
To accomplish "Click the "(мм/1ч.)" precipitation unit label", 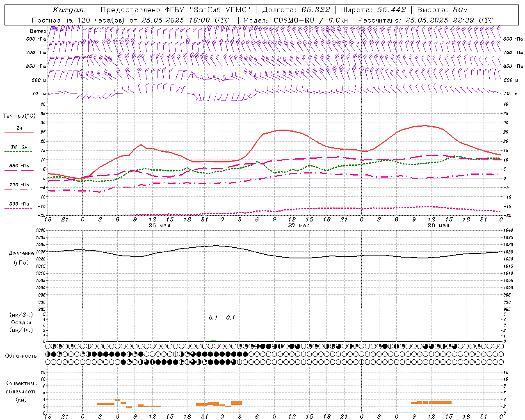I will [x=21, y=330].
